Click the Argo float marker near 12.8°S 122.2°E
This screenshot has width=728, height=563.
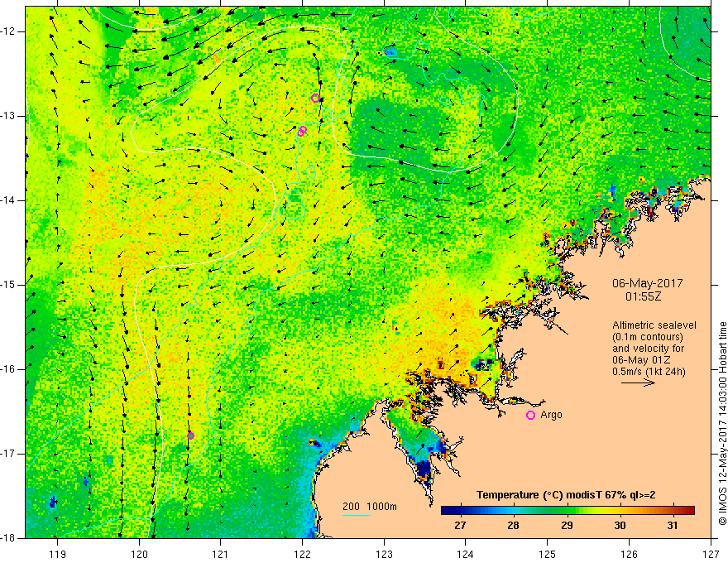click(x=315, y=98)
